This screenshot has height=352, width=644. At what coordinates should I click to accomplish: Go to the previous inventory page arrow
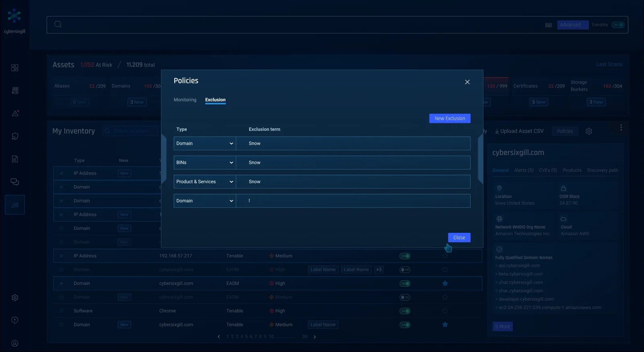[219, 337]
